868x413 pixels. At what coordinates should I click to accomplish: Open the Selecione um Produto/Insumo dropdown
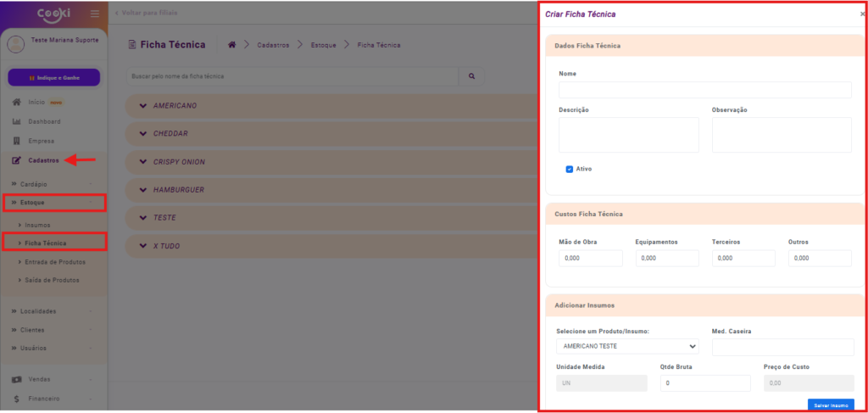(x=628, y=347)
